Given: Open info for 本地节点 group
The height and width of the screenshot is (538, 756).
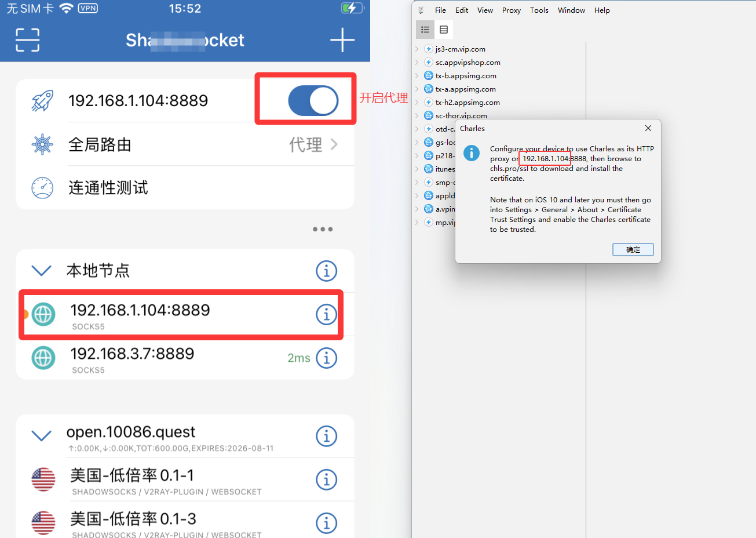Looking at the screenshot, I should [327, 271].
